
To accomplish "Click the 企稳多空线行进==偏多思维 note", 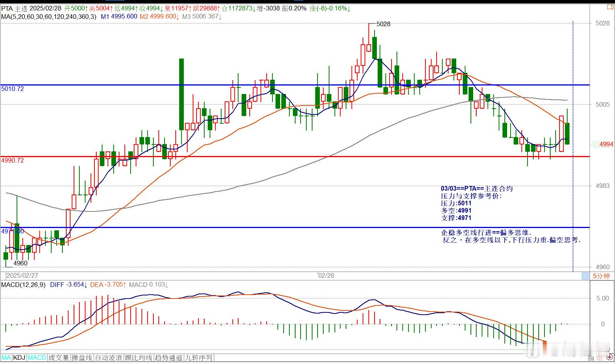I will click(x=486, y=233).
